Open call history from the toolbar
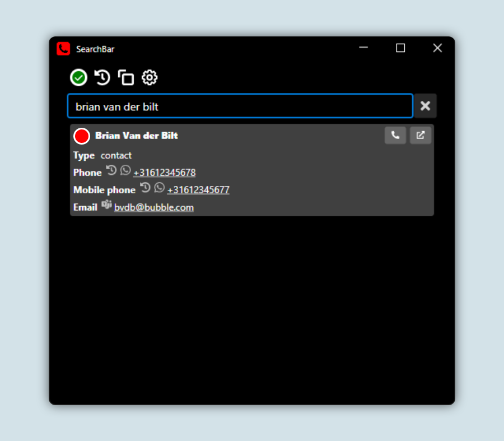The width and height of the screenshot is (504, 441). pyautogui.click(x=102, y=77)
